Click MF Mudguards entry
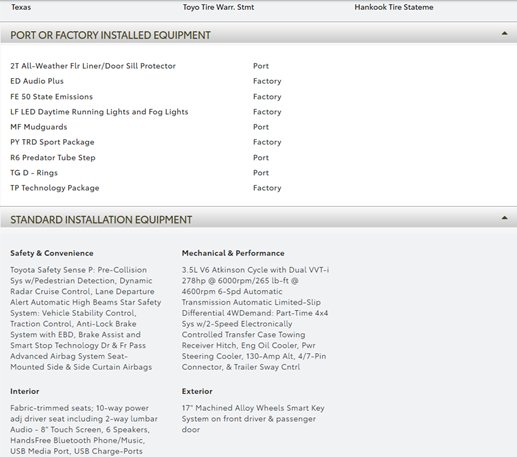The image size is (517, 457). tap(146, 127)
